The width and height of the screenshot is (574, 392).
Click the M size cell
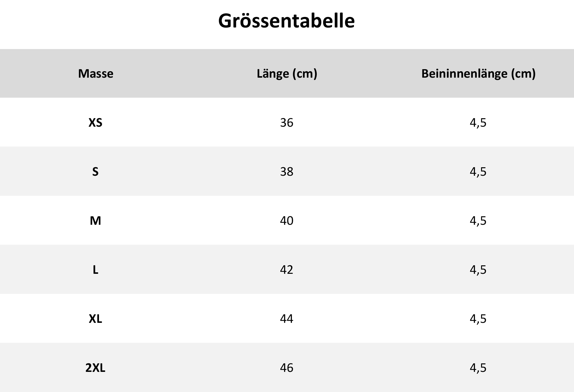95,221
